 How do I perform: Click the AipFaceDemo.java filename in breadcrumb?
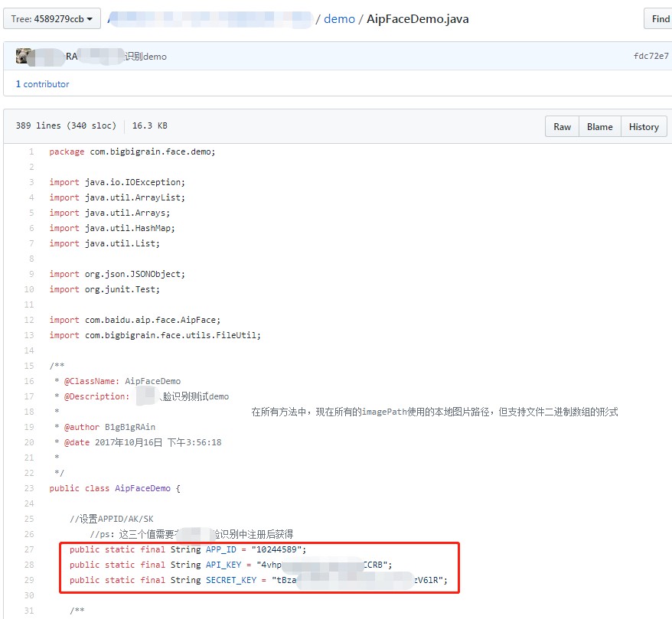(417, 19)
